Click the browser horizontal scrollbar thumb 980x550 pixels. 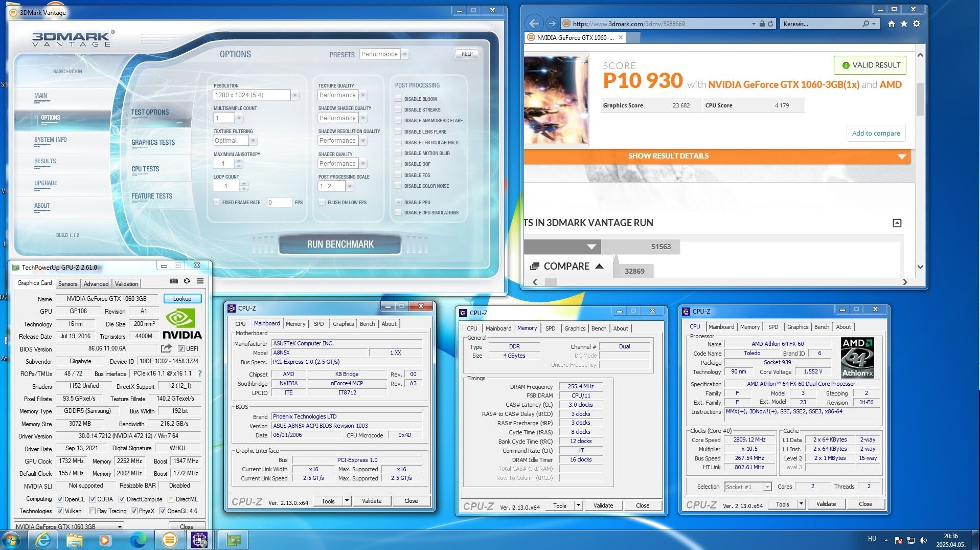pyautogui.click(x=551, y=282)
